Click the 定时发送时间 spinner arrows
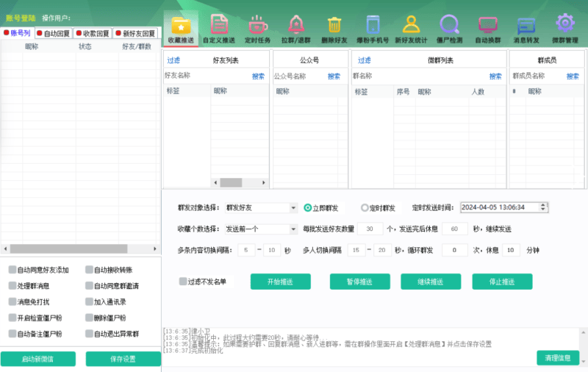Image resolution: width=588 pixels, height=372 pixels. pos(542,207)
